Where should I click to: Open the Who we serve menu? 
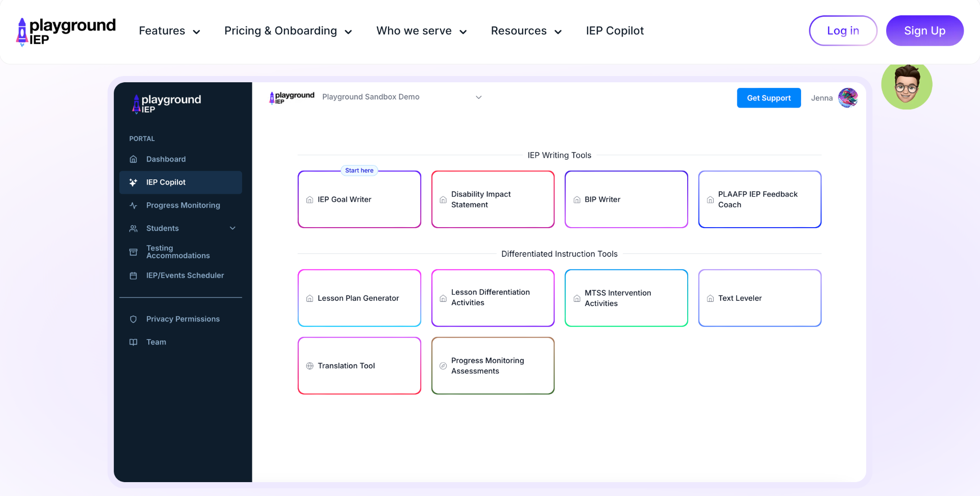click(421, 31)
